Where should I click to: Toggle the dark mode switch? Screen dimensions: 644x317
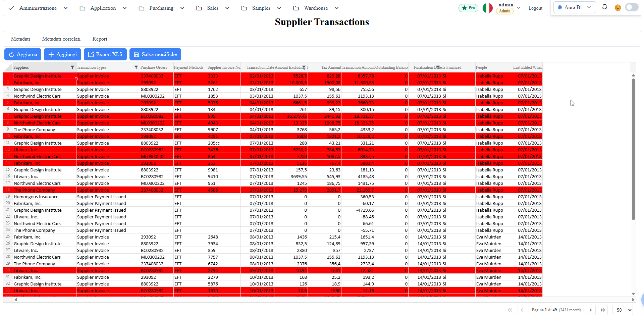point(632,7)
